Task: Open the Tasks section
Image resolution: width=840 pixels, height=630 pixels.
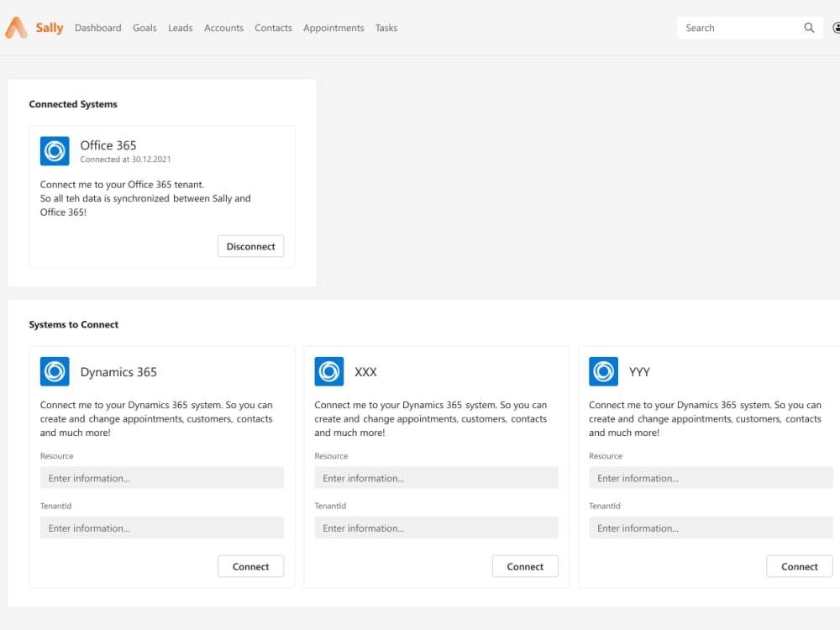Action: 386,28
